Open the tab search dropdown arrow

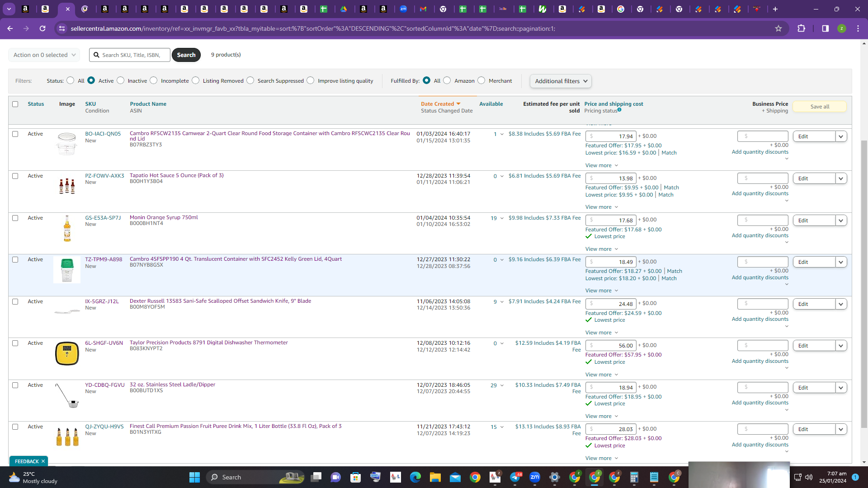click(x=9, y=9)
